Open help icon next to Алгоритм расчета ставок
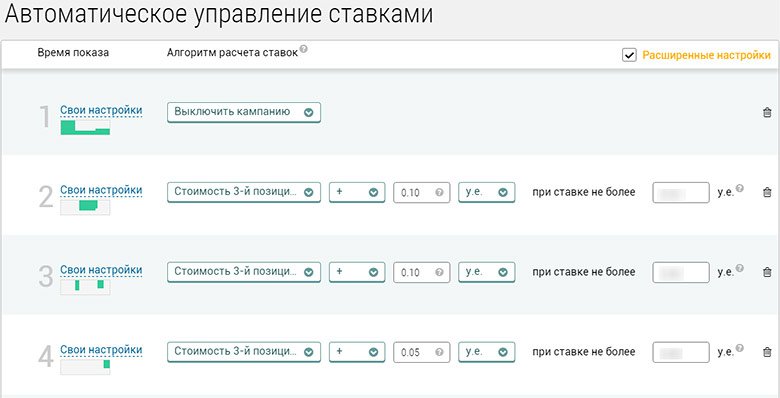Viewport: 780px width, 398px height. 303,49
